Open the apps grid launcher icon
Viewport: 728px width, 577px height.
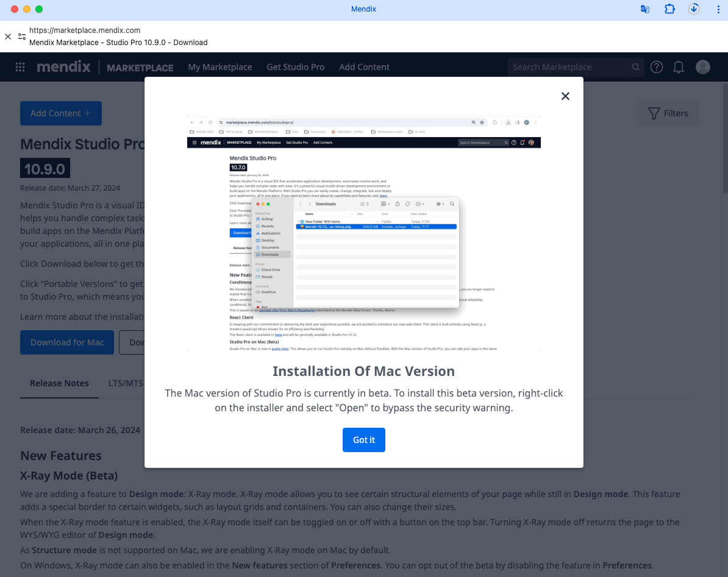point(20,67)
